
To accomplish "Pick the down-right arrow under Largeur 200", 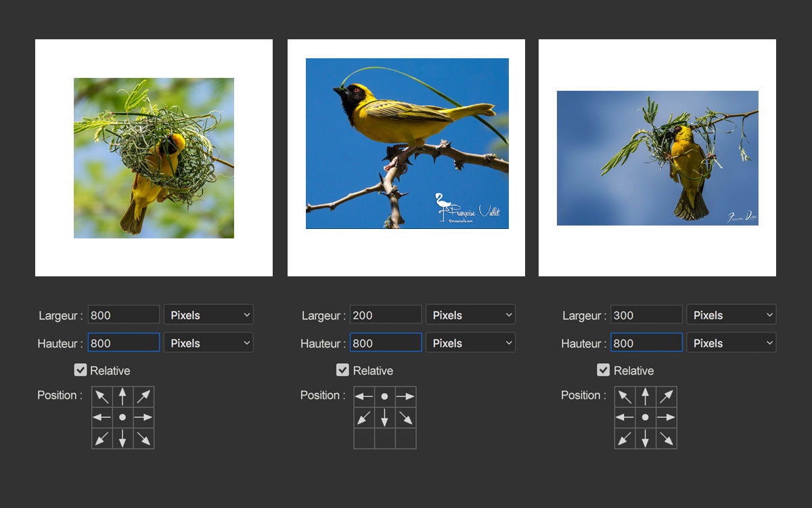I will (x=405, y=417).
